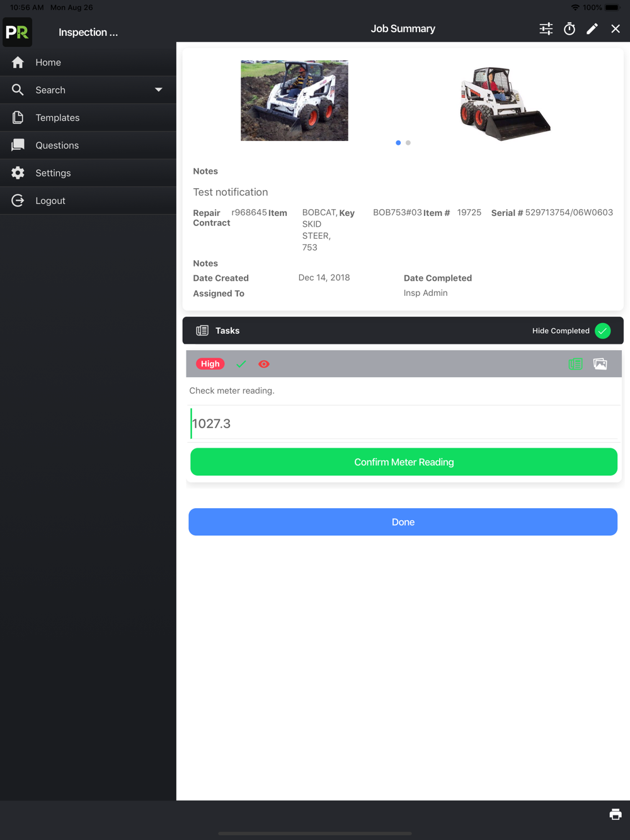
Task: Select the second carousel page dot
Action: (x=408, y=143)
